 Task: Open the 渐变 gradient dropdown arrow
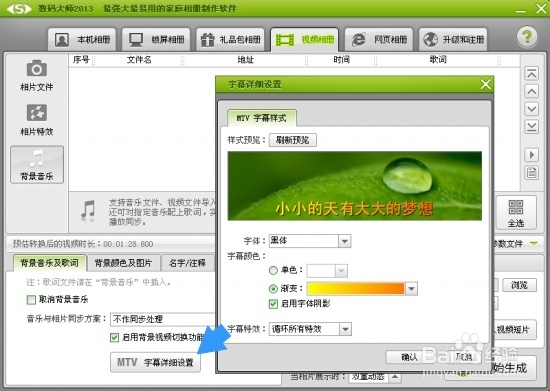411,289
